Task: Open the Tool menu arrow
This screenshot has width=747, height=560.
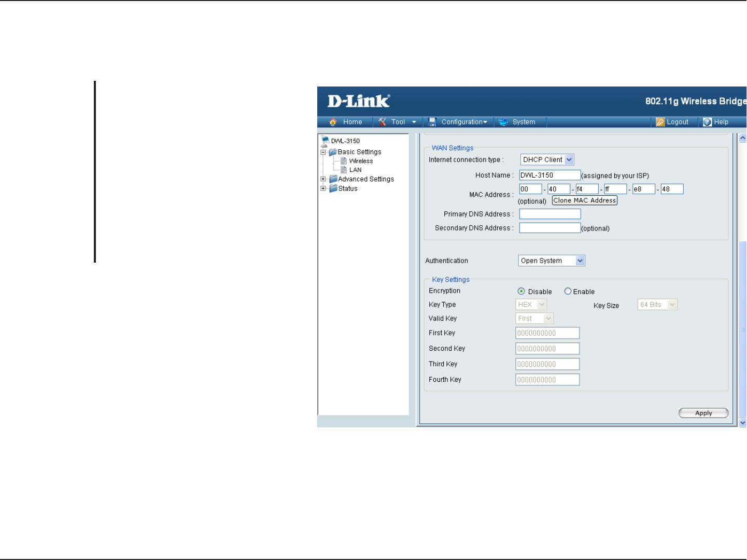Action: (x=414, y=122)
